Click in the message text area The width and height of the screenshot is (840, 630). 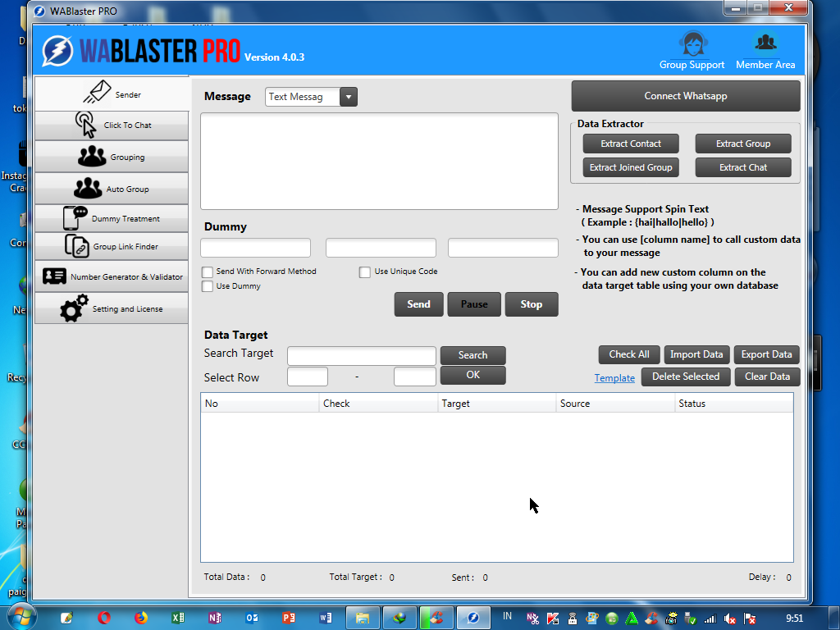379,162
